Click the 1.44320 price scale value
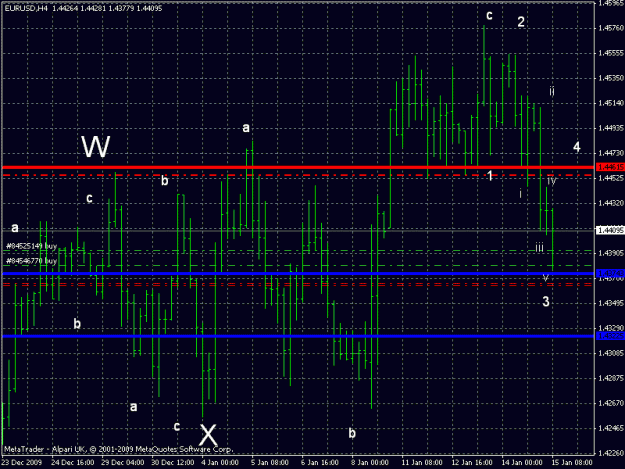Image resolution: width=625 pixels, height=469 pixels. point(611,203)
